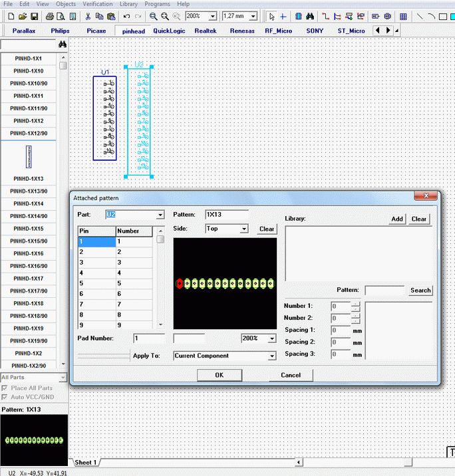This screenshot has width=455, height=476.
Task: Click the Cancel button in dialog
Action: (291, 375)
